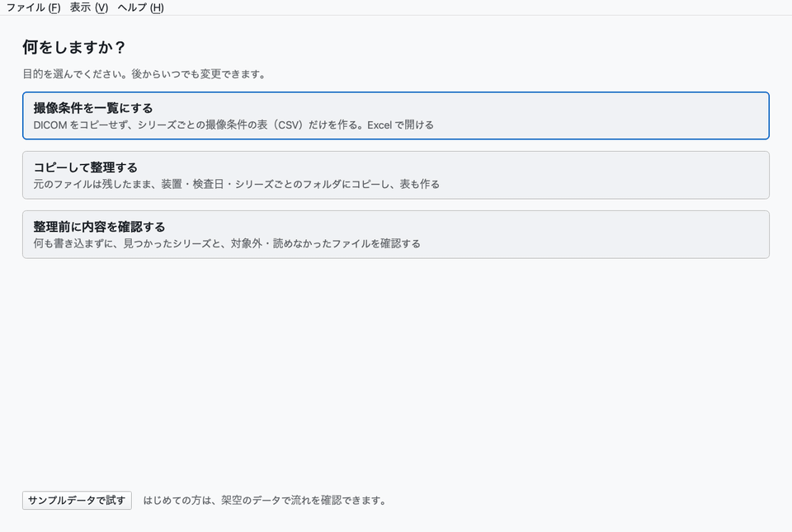Select the 撮像条件を一覧にする option
792x532 pixels.
click(395, 115)
